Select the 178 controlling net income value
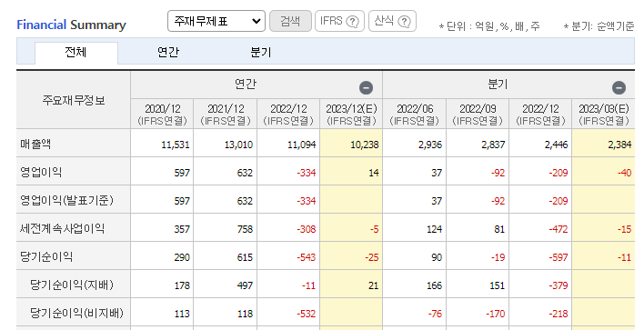 [x=182, y=285]
